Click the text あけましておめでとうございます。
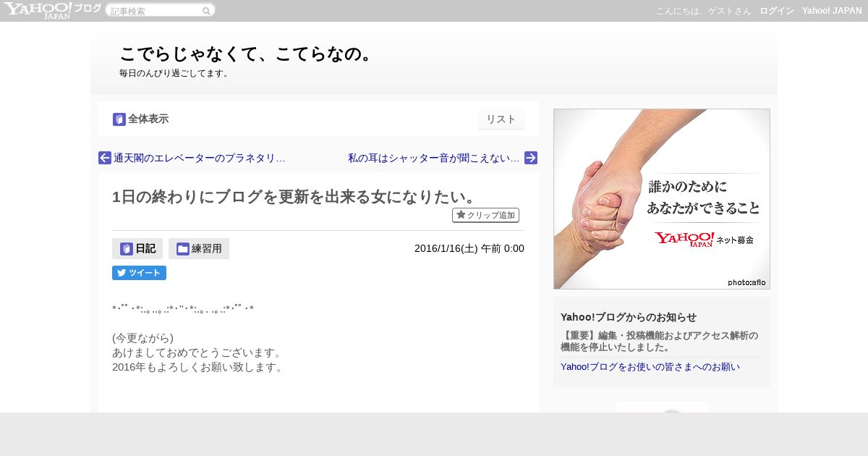Screen dimensions: 868x456 click(x=197, y=352)
